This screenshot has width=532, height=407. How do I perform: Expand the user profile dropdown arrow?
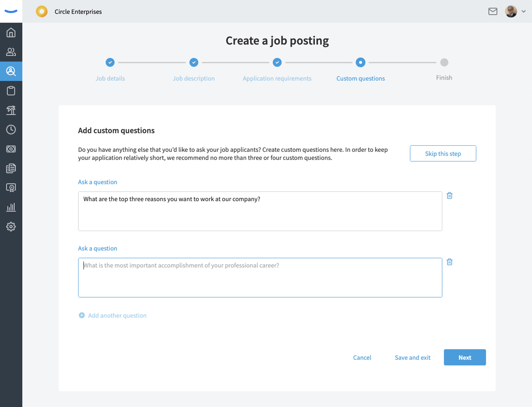(524, 11)
